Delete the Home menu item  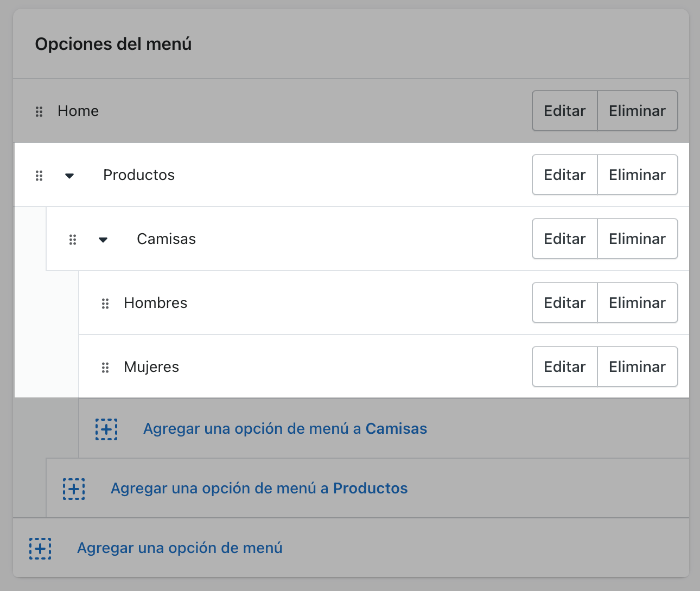point(638,111)
